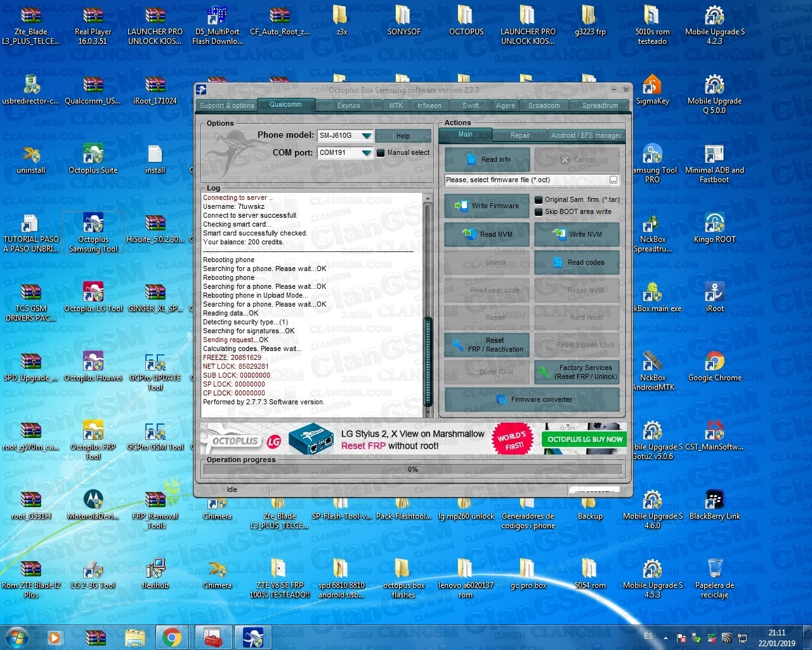Open Windows Start menu orb
This screenshot has width=812, height=650.
(x=17, y=637)
